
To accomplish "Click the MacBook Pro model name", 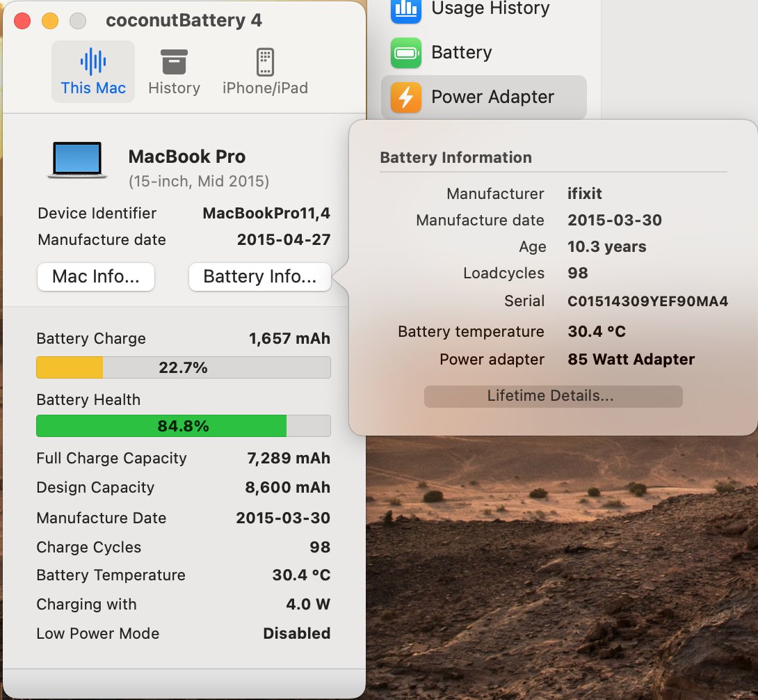I will (187, 157).
